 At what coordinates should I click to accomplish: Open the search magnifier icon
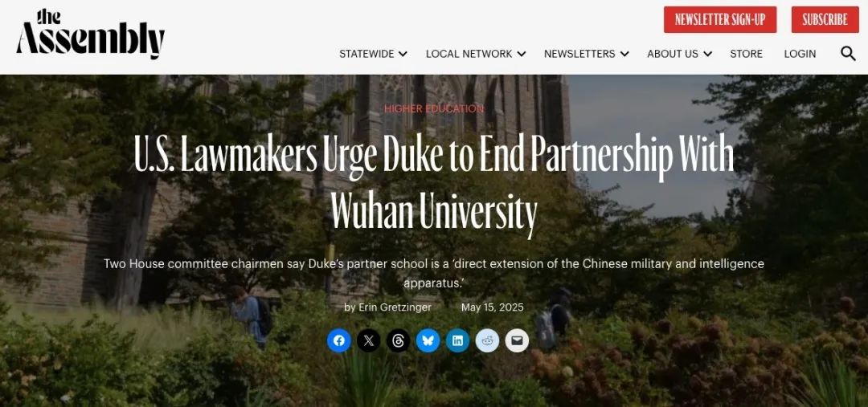point(848,53)
